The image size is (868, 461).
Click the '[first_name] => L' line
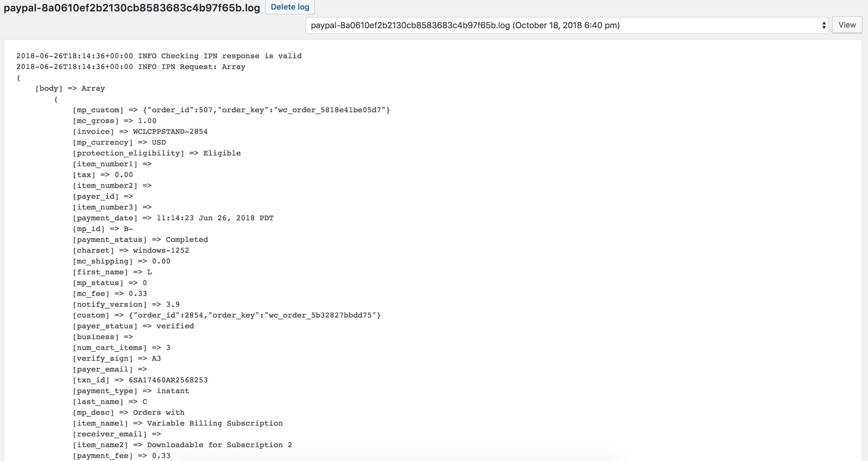point(112,272)
